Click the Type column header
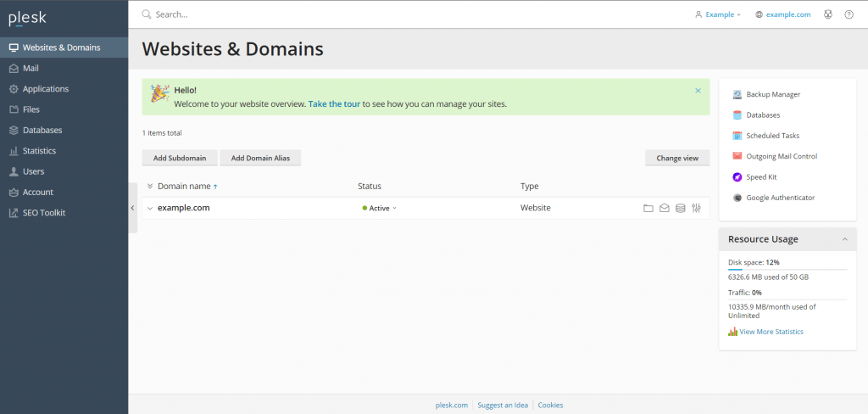 click(x=529, y=187)
